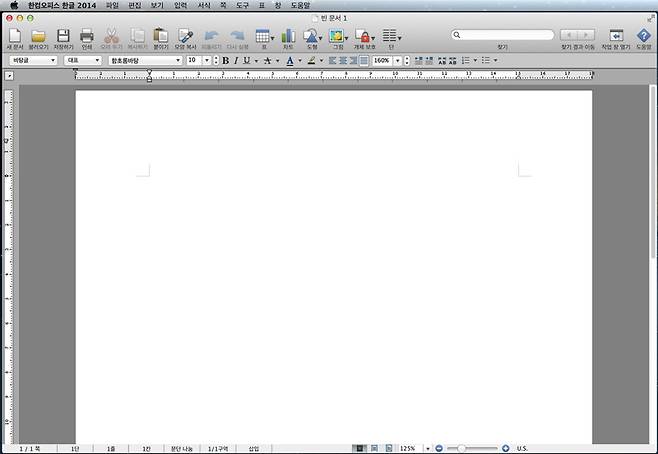
Task: Toggle Underline formatting button
Action: tap(246, 61)
